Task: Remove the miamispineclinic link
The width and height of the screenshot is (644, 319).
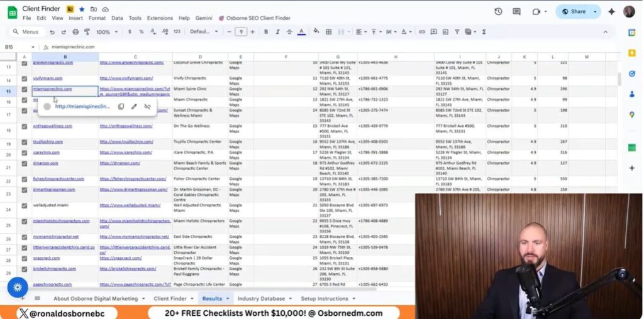Action: pos(147,107)
